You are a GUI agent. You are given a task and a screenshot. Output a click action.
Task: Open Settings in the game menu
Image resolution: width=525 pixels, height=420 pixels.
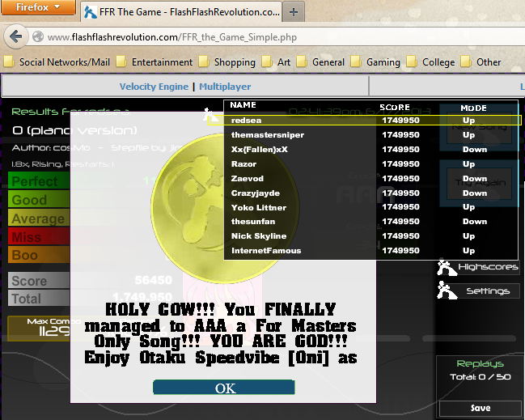click(488, 291)
